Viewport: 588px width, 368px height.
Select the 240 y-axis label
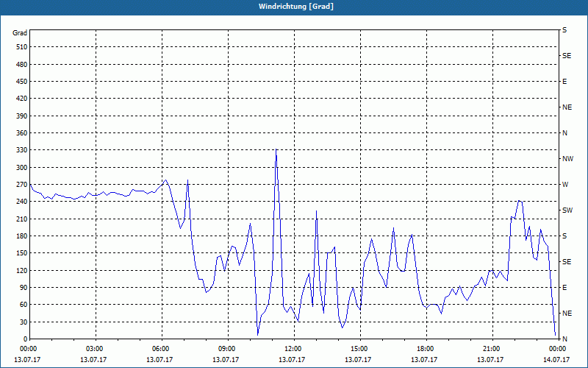(x=22, y=202)
